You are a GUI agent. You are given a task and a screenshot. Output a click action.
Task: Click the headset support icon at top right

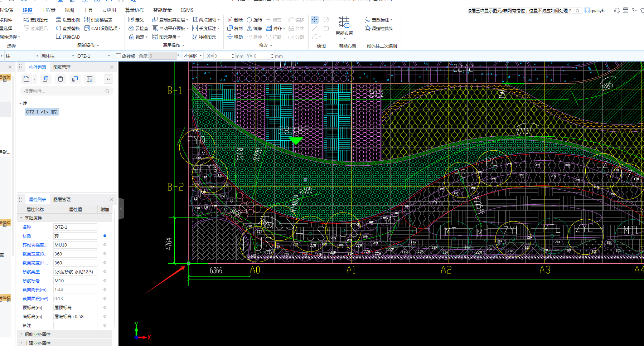[617, 10]
